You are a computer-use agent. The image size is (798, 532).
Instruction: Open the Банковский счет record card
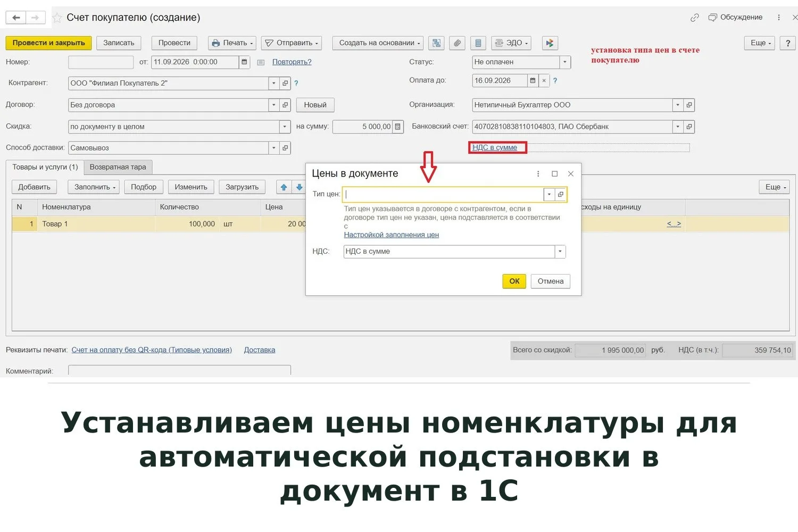(x=689, y=127)
